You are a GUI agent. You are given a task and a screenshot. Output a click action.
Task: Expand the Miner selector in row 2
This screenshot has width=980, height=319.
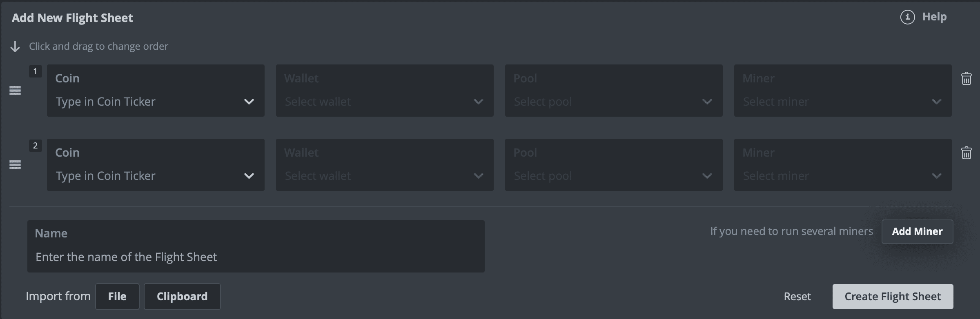(843, 165)
